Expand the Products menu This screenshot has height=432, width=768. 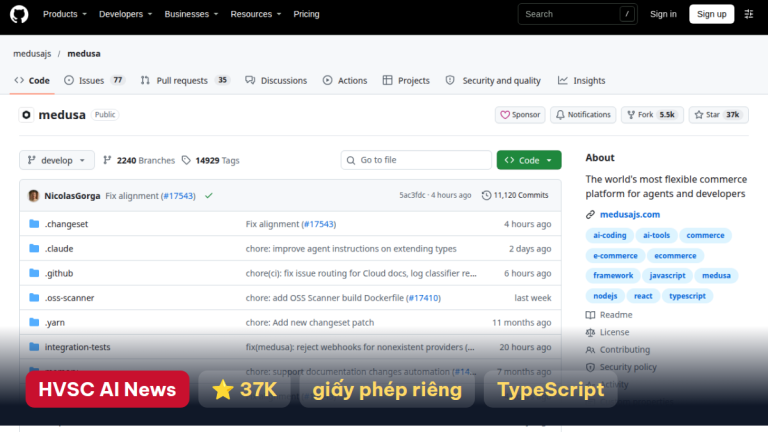click(65, 14)
